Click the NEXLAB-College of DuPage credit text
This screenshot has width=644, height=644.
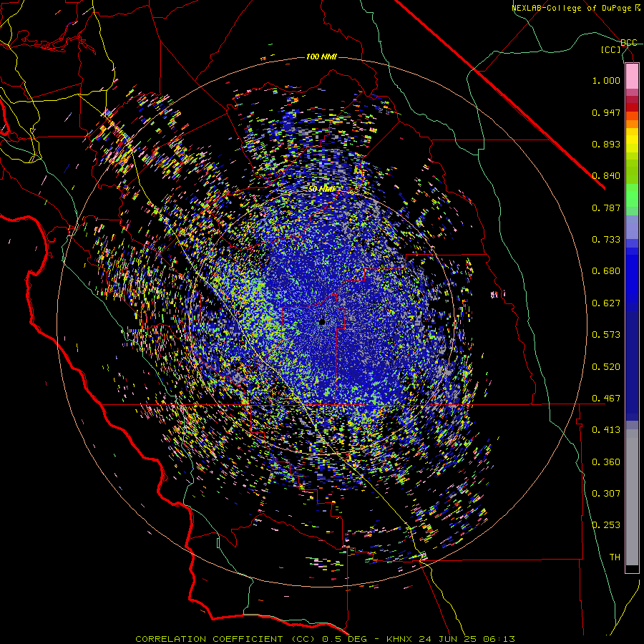(575, 8)
